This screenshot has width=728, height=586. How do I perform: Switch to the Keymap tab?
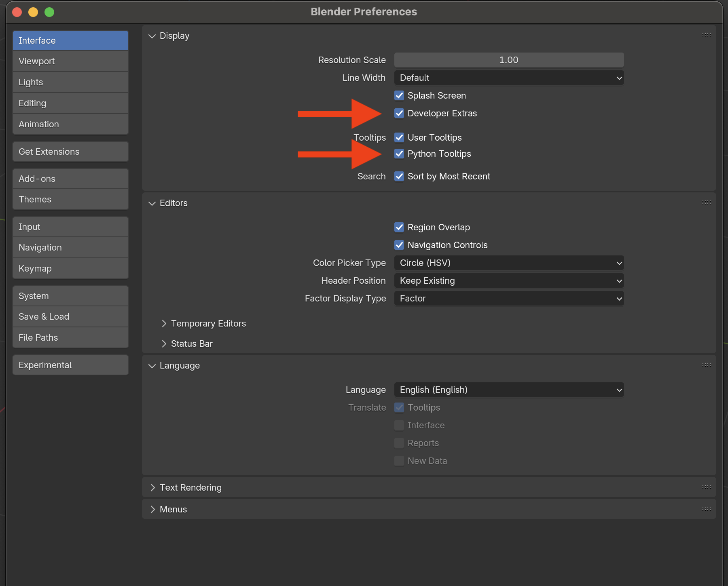coord(70,268)
